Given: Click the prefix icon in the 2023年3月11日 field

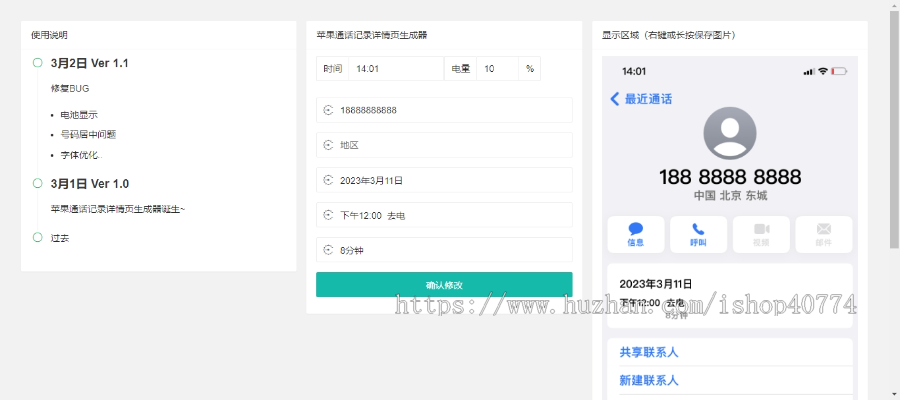Looking at the screenshot, I should (x=328, y=180).
